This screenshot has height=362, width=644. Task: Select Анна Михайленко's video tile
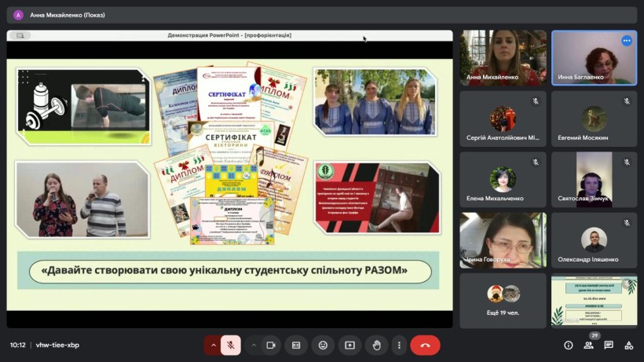click(x=503, y=57)
